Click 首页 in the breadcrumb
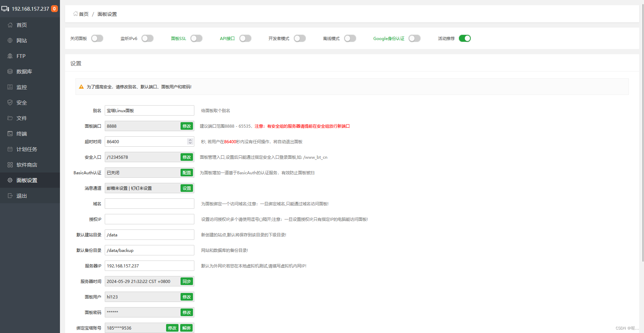The width and height of the screenshot is (644, 333). coord(83,14)
